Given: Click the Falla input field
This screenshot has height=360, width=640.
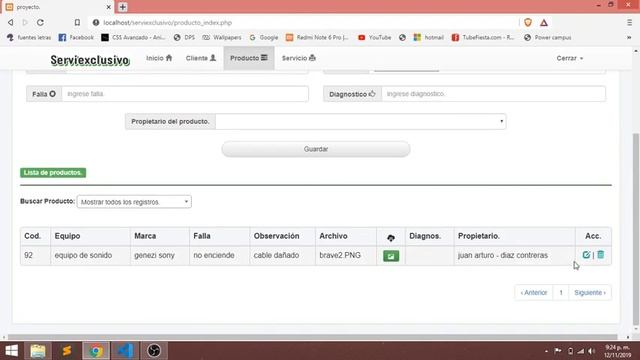Looking at the screenshot, I should pos(185,94).
